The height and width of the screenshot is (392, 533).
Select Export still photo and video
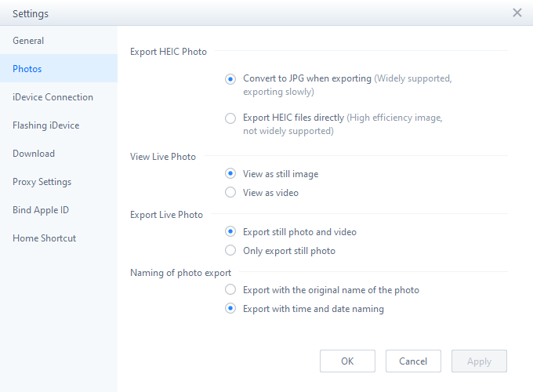[230, 232]
